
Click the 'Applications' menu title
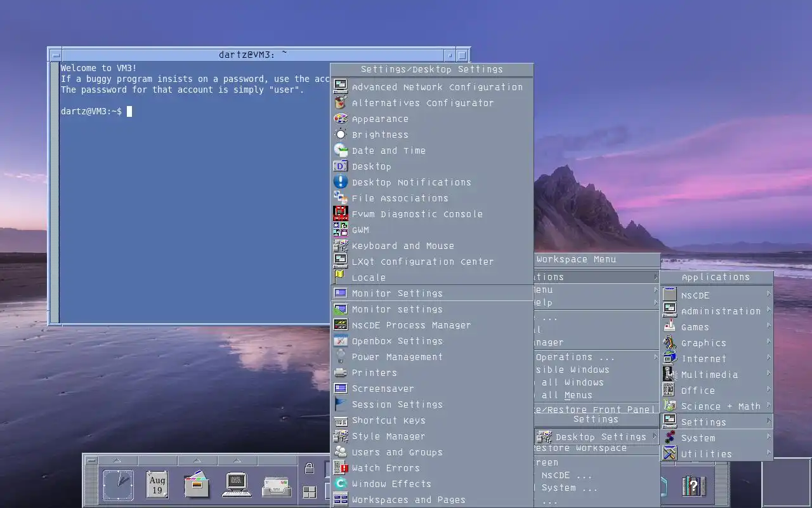[716, 277]
